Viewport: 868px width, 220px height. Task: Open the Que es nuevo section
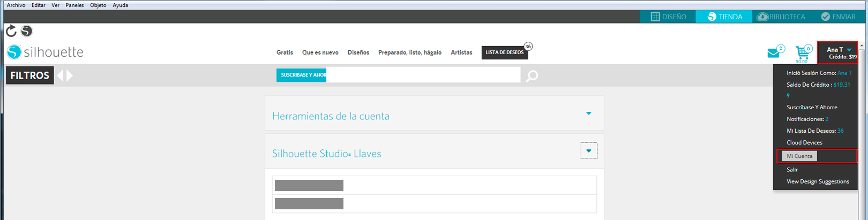[320, 52]
